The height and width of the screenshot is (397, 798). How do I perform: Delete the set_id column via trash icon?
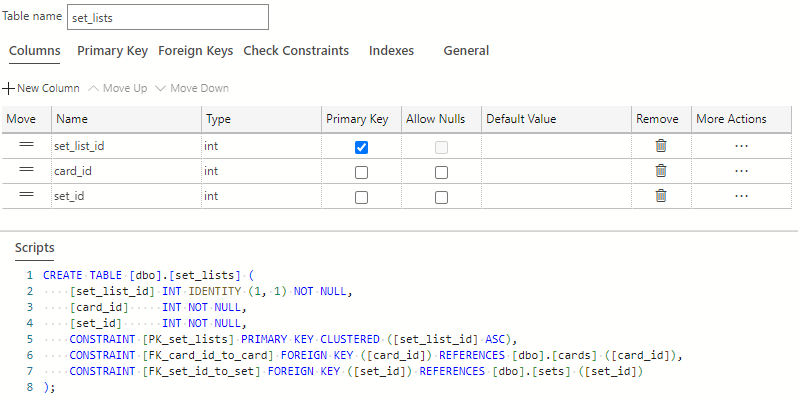pos(661,195)
